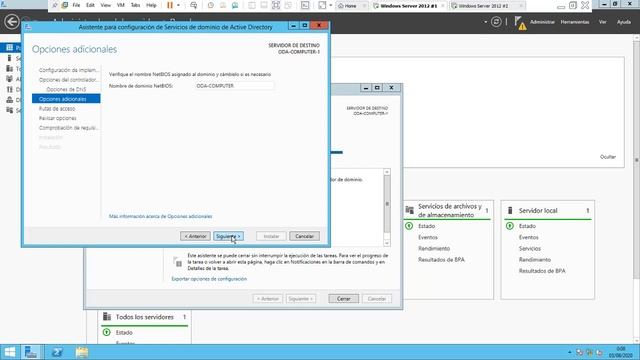Open the Herramientas menu
The image size is (640, 360).
coord(575,22)
